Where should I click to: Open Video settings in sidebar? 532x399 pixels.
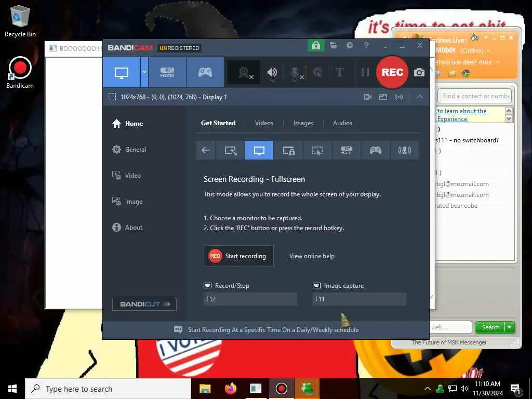coord(126,176)
